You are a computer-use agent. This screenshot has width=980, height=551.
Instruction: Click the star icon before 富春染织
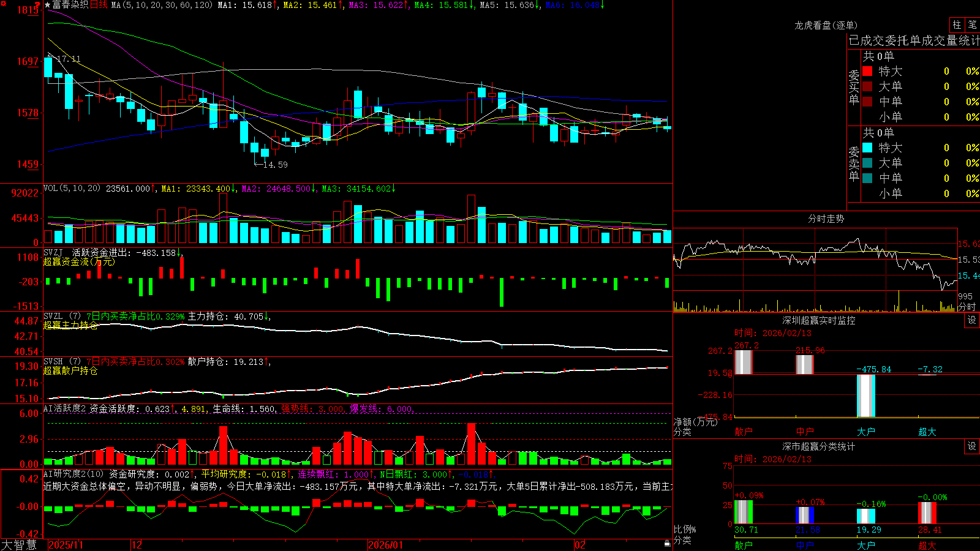(48, 5)
